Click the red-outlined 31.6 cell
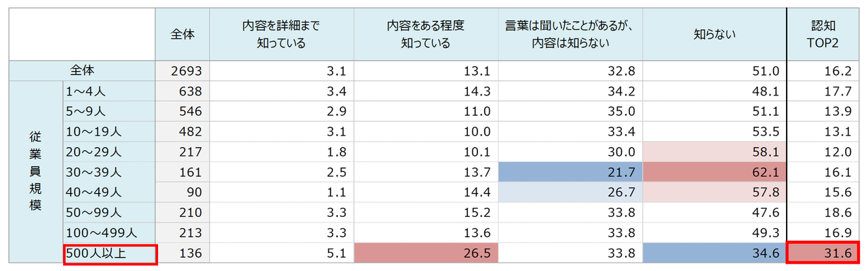Viewport: 868px width, 271px height. tap(823, 253)
